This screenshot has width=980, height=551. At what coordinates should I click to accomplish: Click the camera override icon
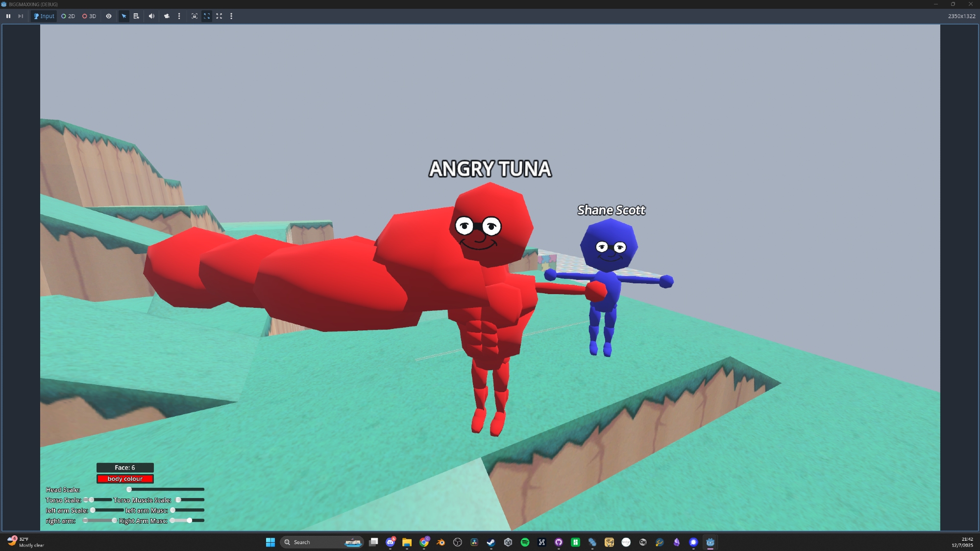pos(167,16)
